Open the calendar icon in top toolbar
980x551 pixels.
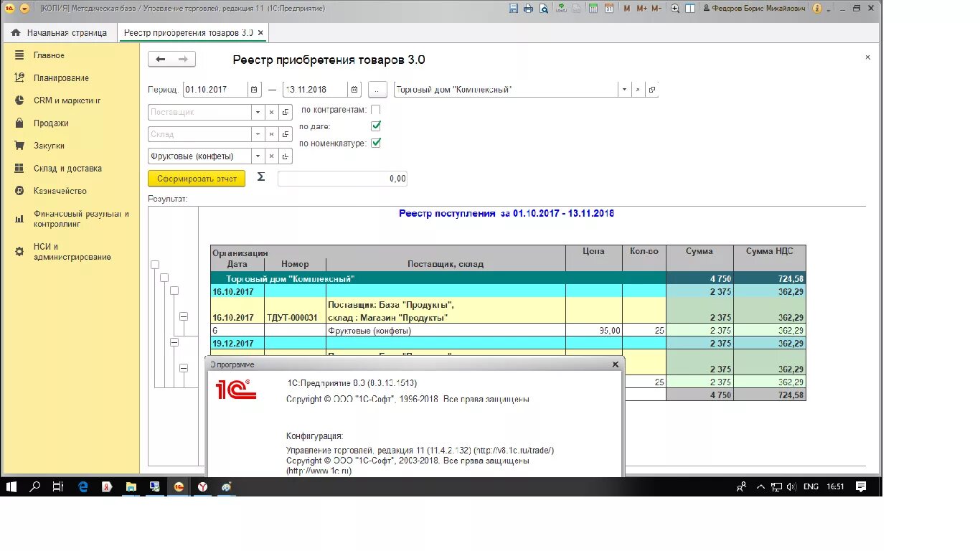coord(609,9)
